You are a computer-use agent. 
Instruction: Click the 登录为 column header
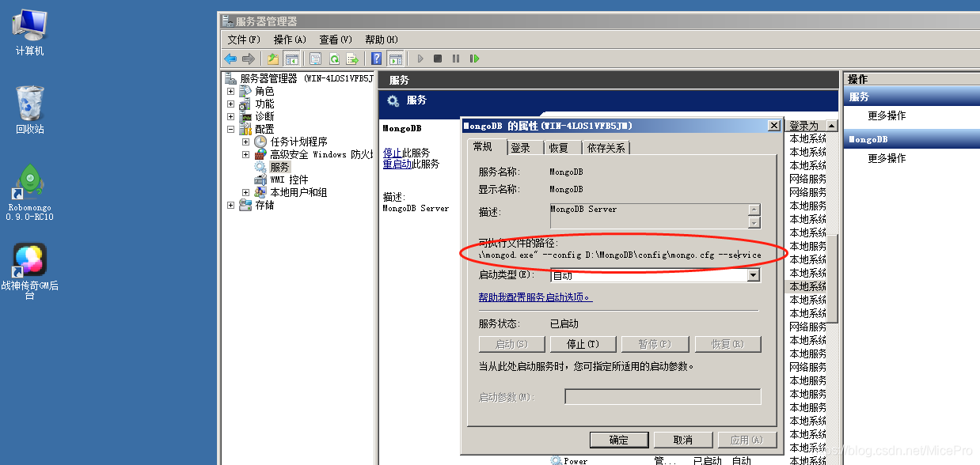pyautogui.click(x=806, y=126)
